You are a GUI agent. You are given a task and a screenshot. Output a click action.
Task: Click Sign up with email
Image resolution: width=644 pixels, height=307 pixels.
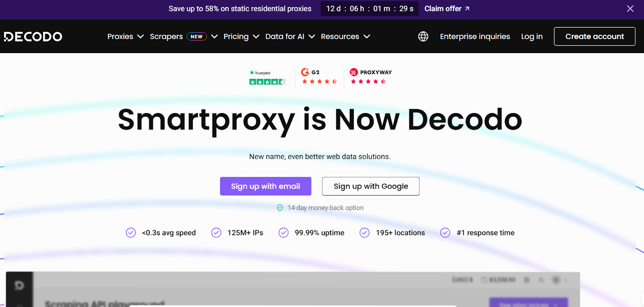tap(266, 186)
